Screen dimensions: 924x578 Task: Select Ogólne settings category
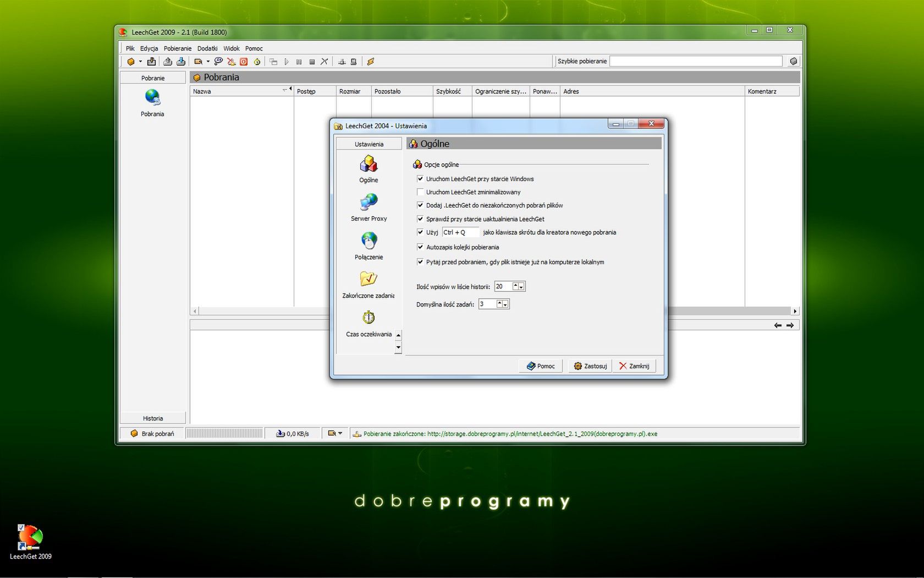click(369, 169)
